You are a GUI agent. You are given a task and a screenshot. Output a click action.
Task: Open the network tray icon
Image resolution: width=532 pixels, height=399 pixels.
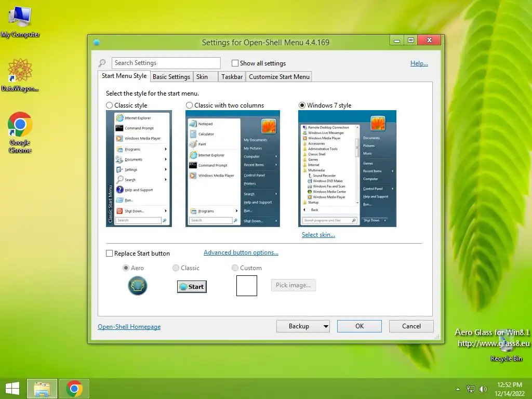[x=470, y=389]
